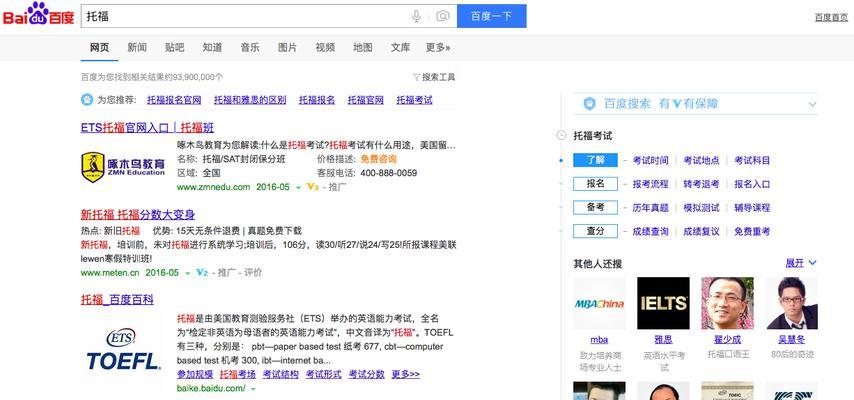The image size is (854, 400).
Task: Expand 其他人还搜 with 展开
Action: coord(801,263)
